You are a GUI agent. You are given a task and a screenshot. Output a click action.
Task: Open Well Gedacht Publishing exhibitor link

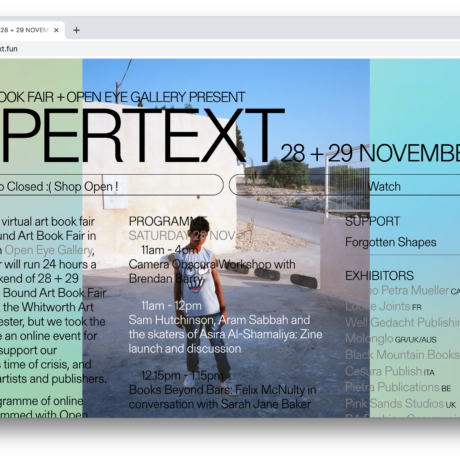pyautogui.click(x=403, y=322)
